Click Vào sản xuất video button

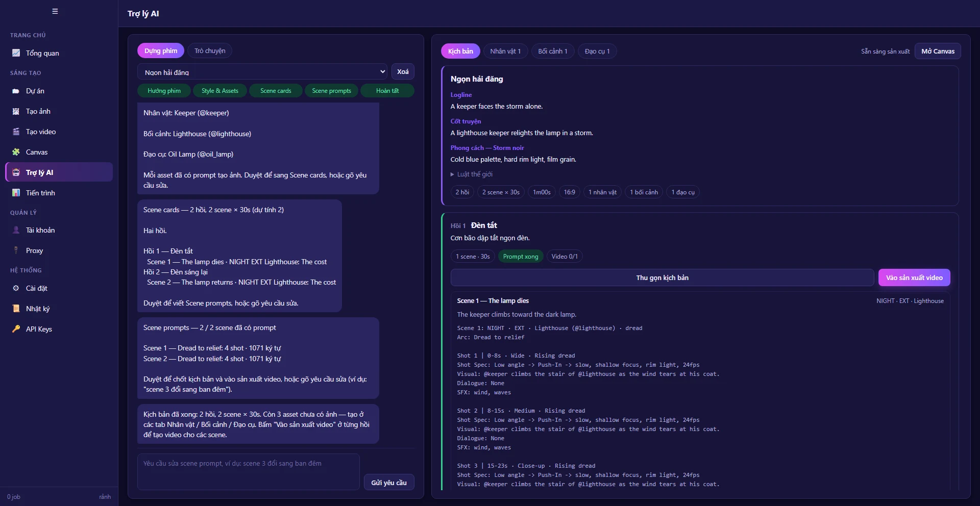tap(914, 277)
